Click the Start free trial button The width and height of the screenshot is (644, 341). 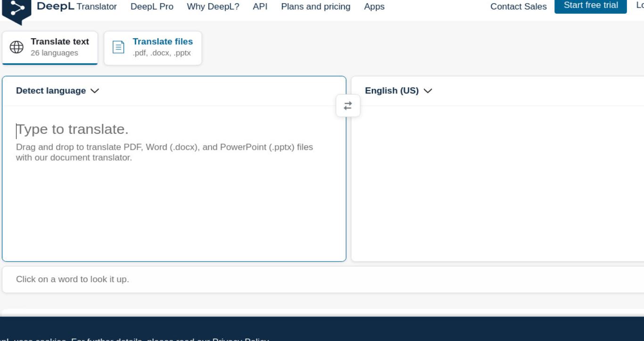(x=591, y=6)
